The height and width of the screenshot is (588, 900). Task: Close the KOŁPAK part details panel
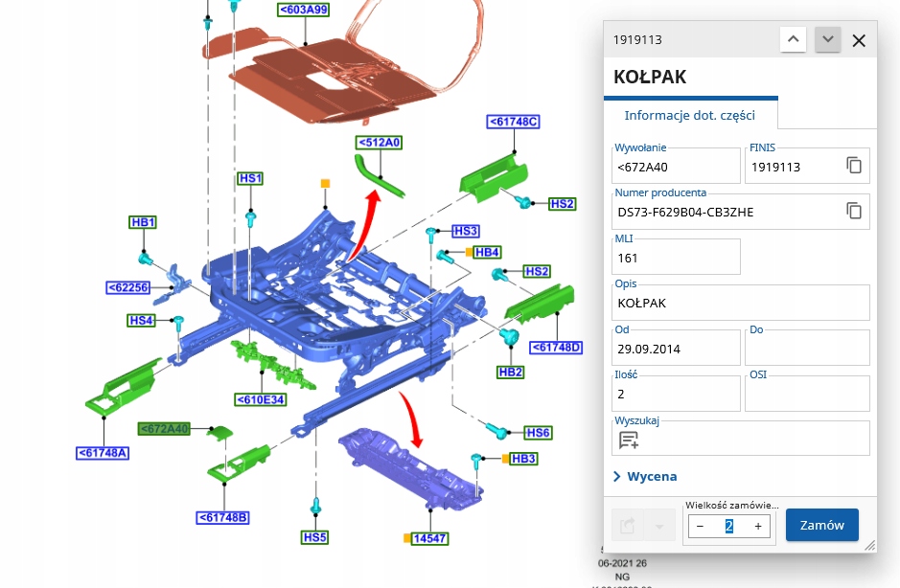coord(859,41)
